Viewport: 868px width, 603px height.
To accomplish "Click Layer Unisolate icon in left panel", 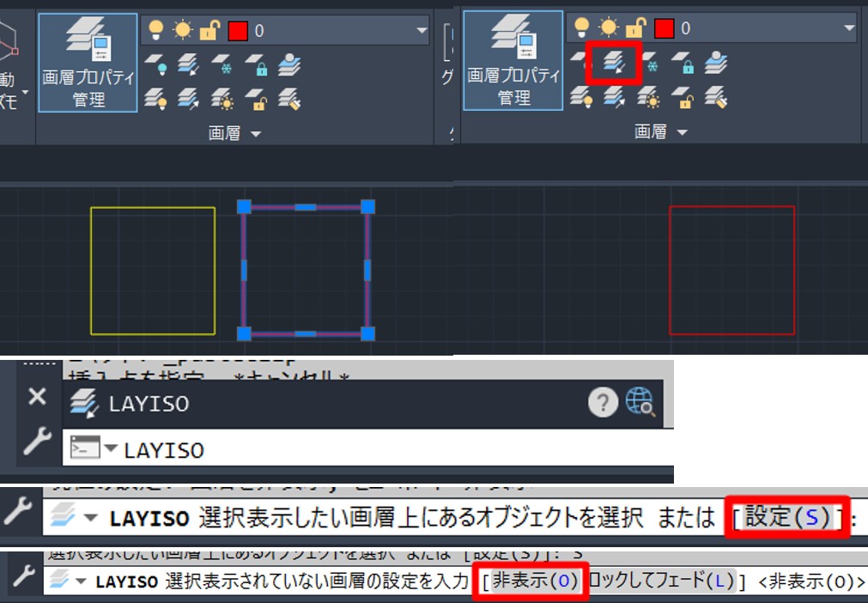I will (x=188, y=99).
